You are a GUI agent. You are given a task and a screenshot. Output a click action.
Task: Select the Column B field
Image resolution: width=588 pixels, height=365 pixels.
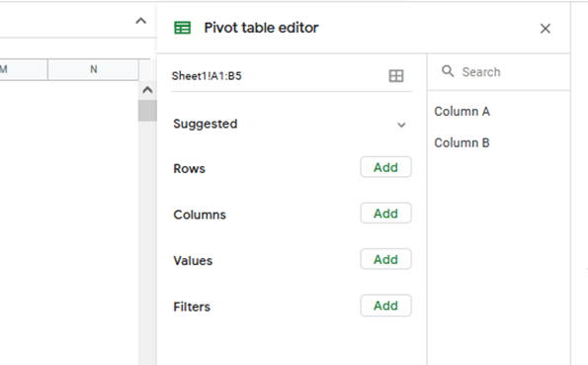point(462,142)
